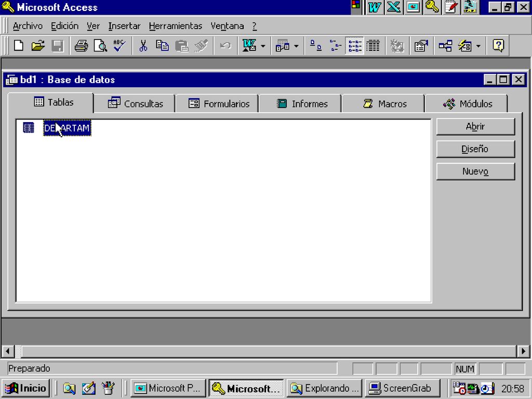Image resolution: width=532 pixels, height=399 pixels.
Task: Open the ? help menu
Action: tap(255, 26)
